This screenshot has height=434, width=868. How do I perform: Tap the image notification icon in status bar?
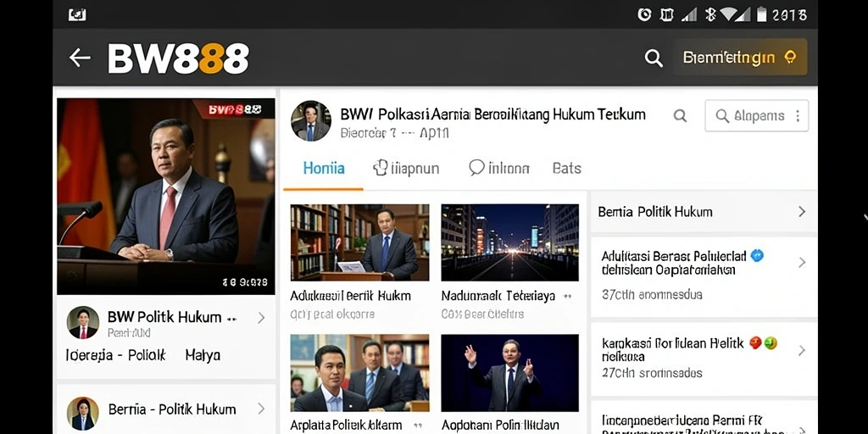coord(77,15)
